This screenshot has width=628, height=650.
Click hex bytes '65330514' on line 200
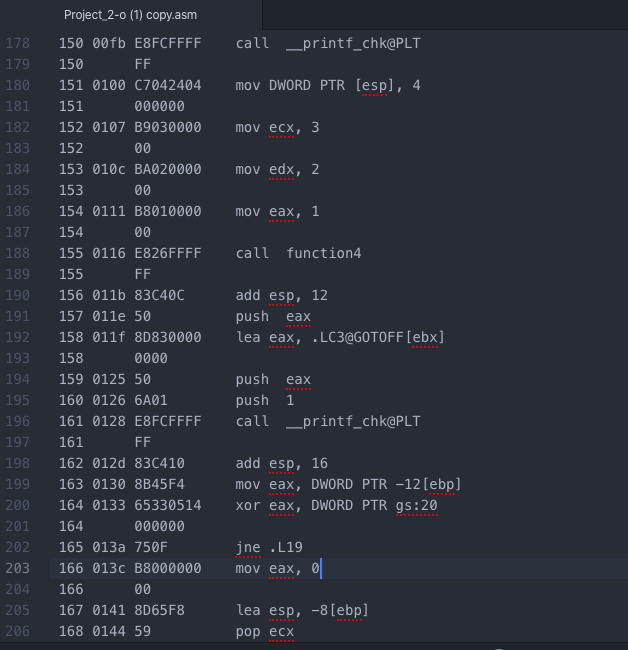pos(168,505)
